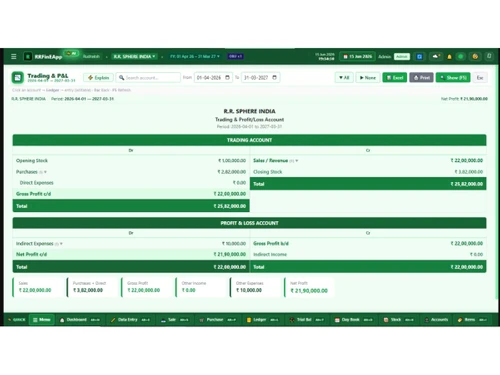
Task: Open the R.R. SPHERE INDIA company dropdown
Action: point(134,56)
